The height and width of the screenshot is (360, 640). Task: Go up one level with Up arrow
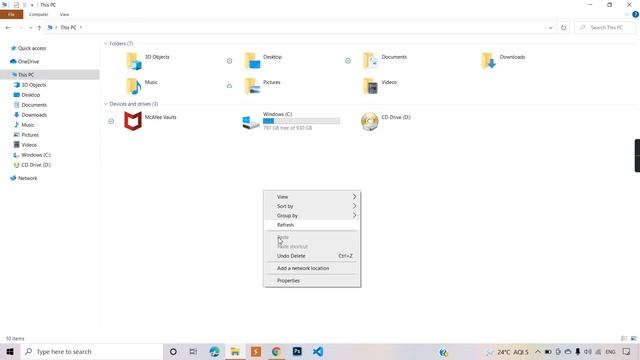point(39,27)
